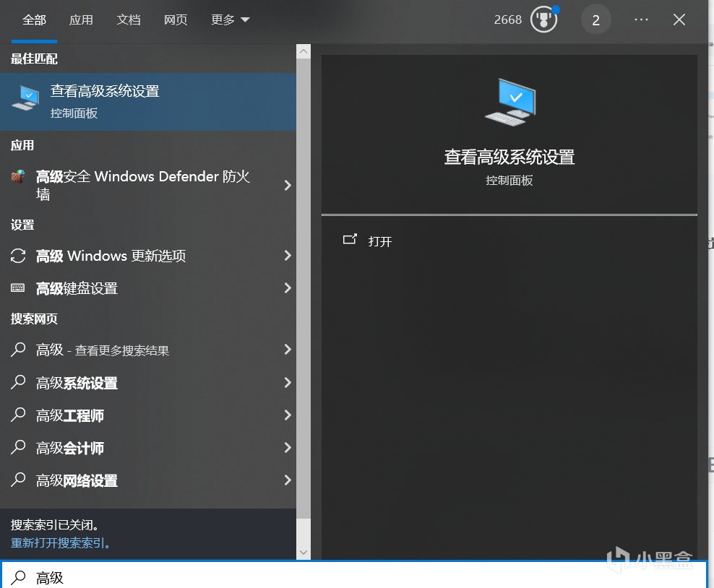Click the search box magnifier icon

click(18, 578)
